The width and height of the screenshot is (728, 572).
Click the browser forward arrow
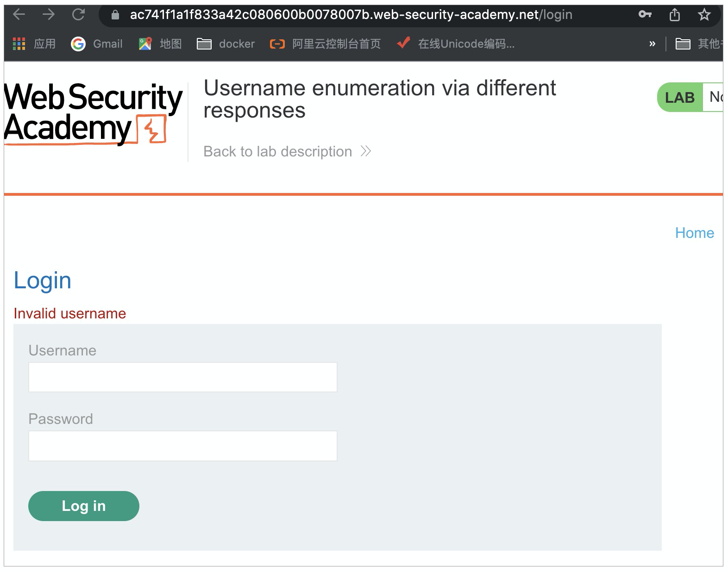tap(49, 15)
